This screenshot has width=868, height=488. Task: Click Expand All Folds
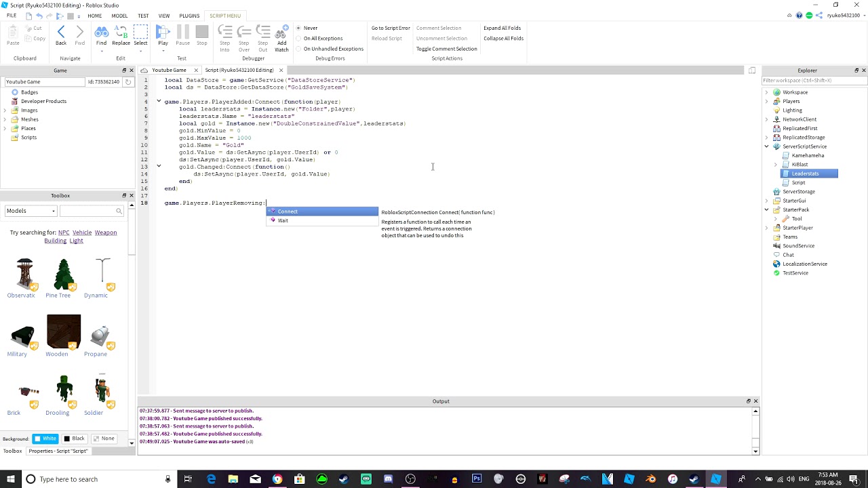(502, 28)
